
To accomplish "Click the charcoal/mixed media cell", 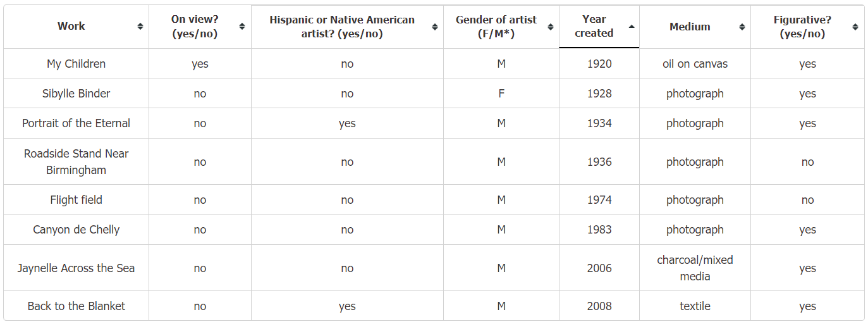I will click(x=695, y=268).
